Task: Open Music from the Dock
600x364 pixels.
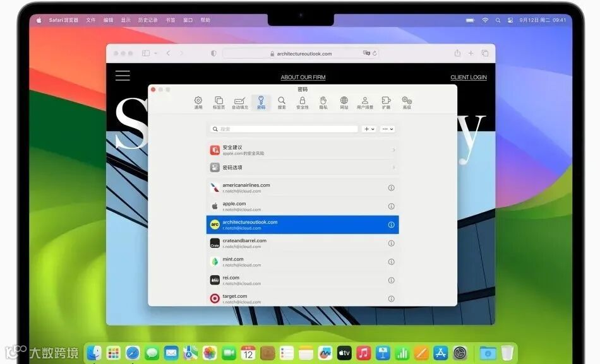Action: pyautogui.click(x=364, y=353)
